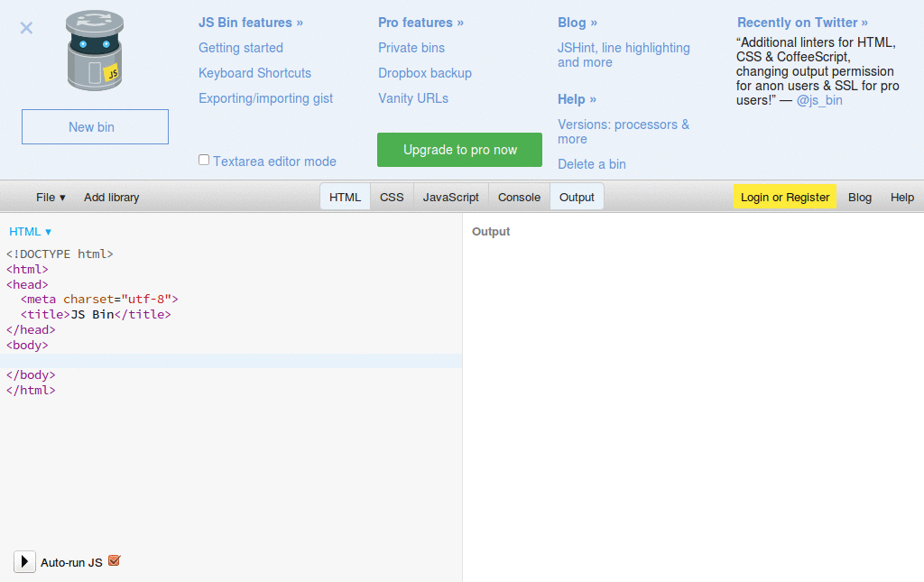Click Add library in the toolbar
Image resolution: width=924 pixels, height=582 pixels.
coord(111,198)
